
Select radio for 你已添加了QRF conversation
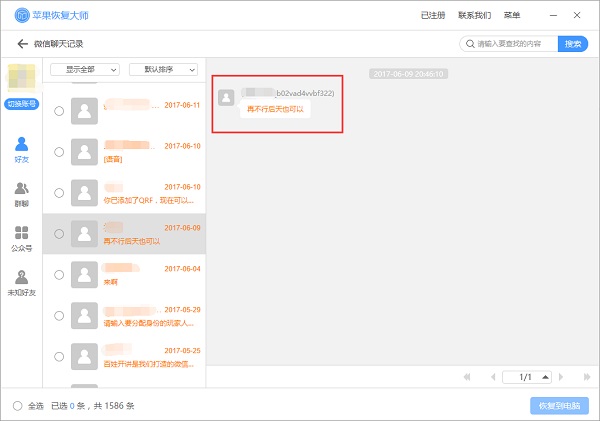59,193
